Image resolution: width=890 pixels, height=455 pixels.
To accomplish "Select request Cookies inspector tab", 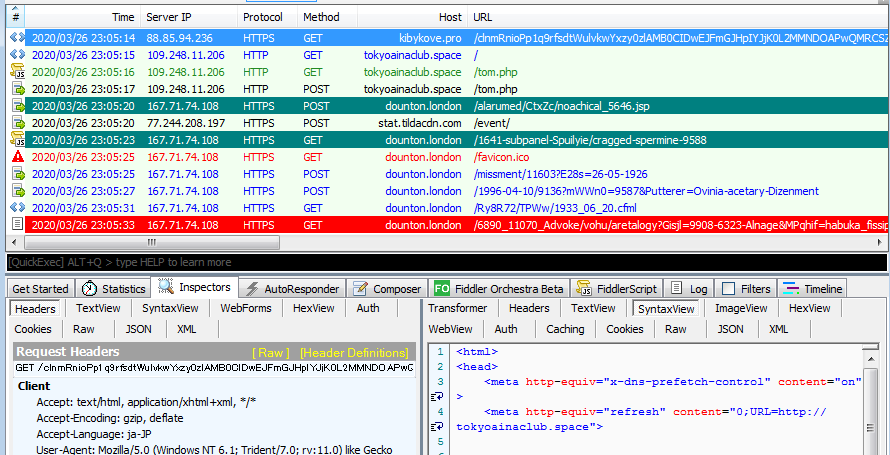I will coord(33,329).
